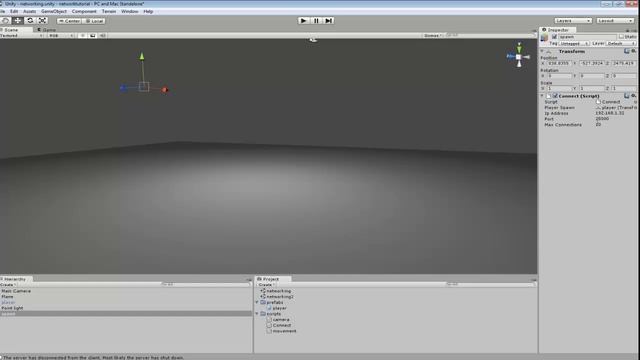The image size is (640, 360).
Task: Open the Terrain menu
Action: coord(109,11)
